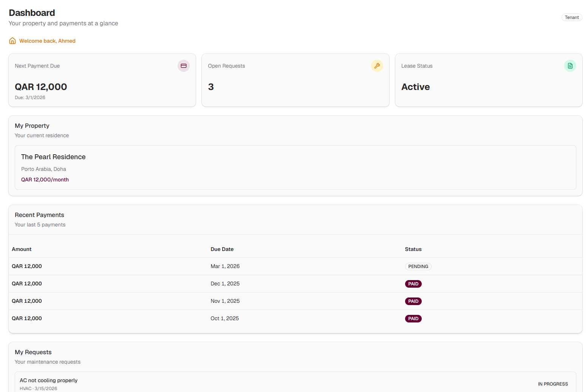This screenshot has width=588, height=392.
Task: Click the PAID badge on the Oct 1 payment
Action: tap(413, 318)
